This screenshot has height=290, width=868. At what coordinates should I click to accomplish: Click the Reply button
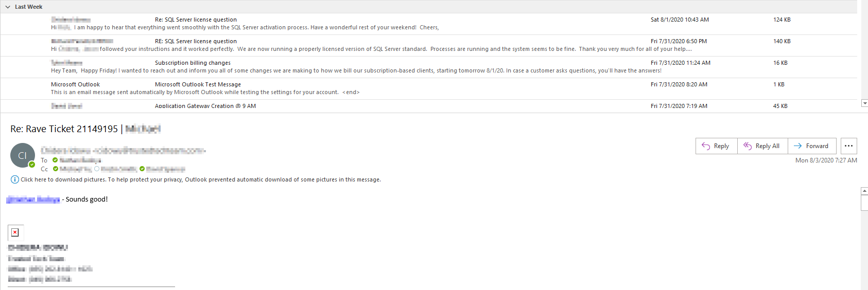tap(716, 146)
